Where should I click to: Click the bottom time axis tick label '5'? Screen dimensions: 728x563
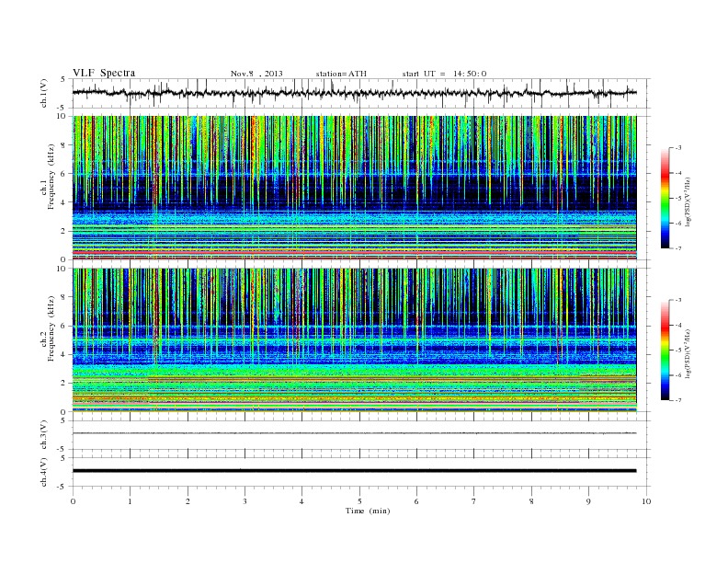coord(359,501)
